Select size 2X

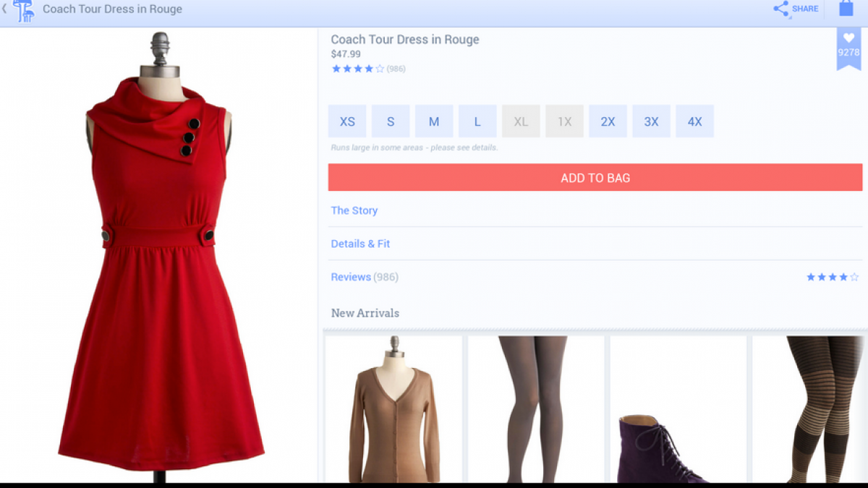pos(608,121)
